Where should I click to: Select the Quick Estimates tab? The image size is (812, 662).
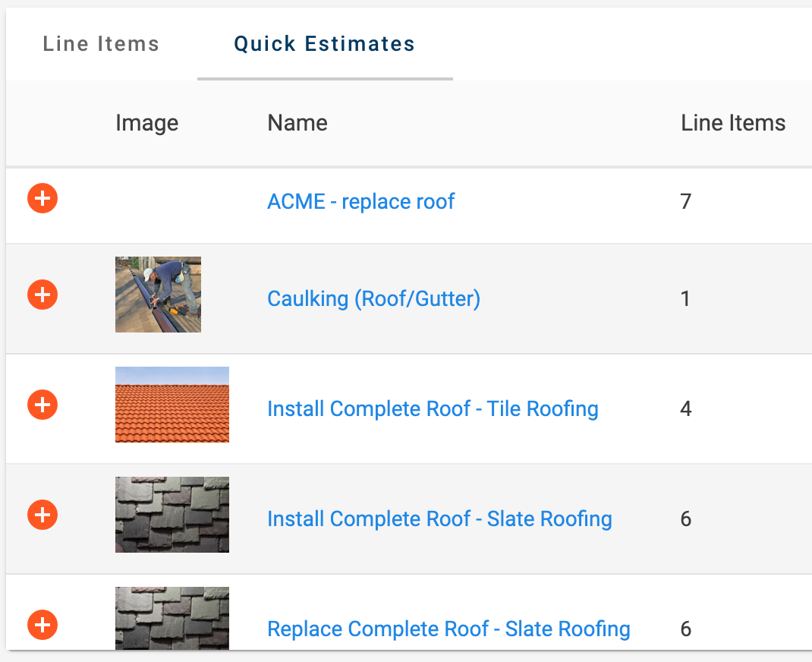(x=324, y=44)
